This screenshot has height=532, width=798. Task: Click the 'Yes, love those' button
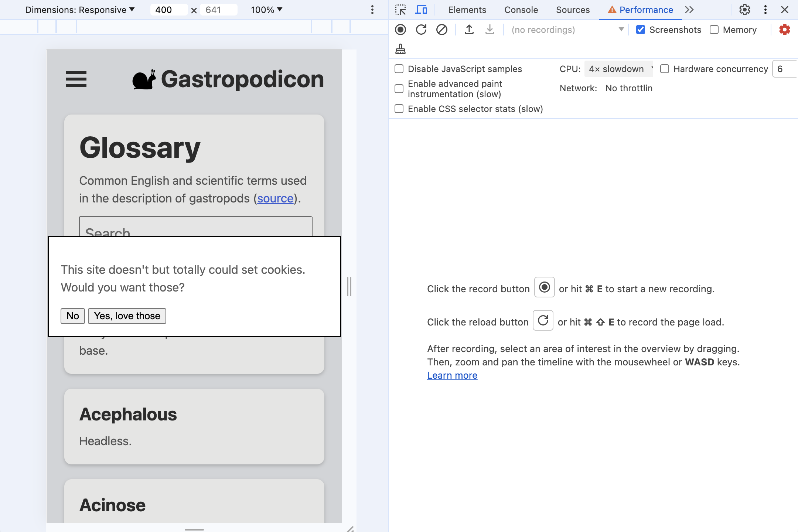coord(127,315)
